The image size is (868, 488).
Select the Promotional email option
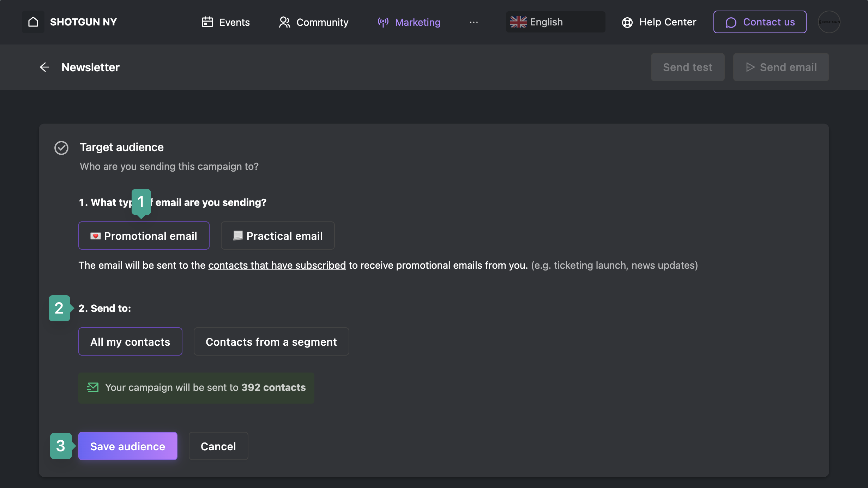coord(144,236)
